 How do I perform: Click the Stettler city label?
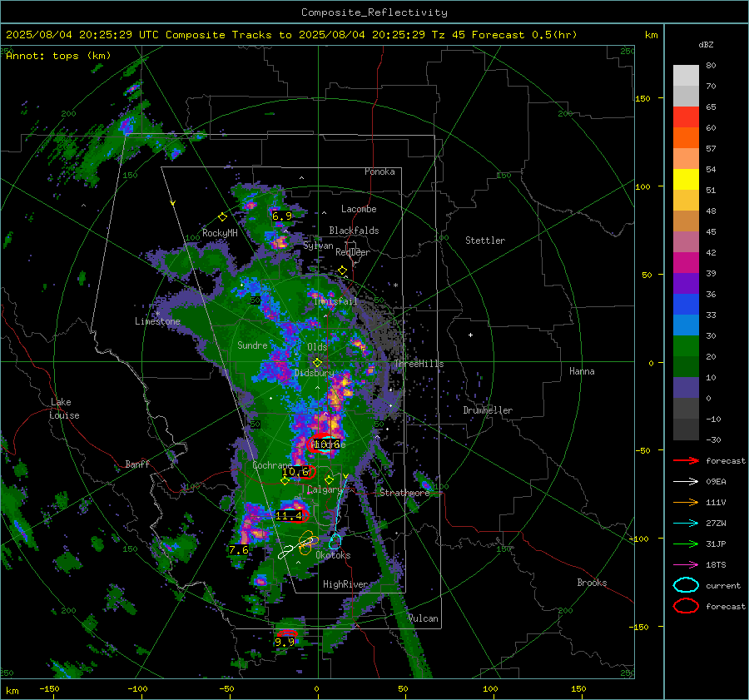tap(485, 241)
